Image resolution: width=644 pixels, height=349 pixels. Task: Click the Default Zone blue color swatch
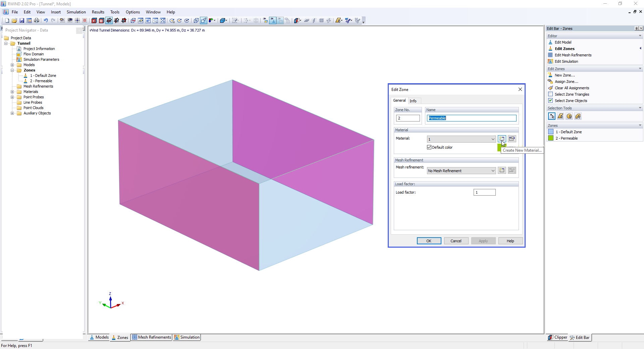[551, 132]
